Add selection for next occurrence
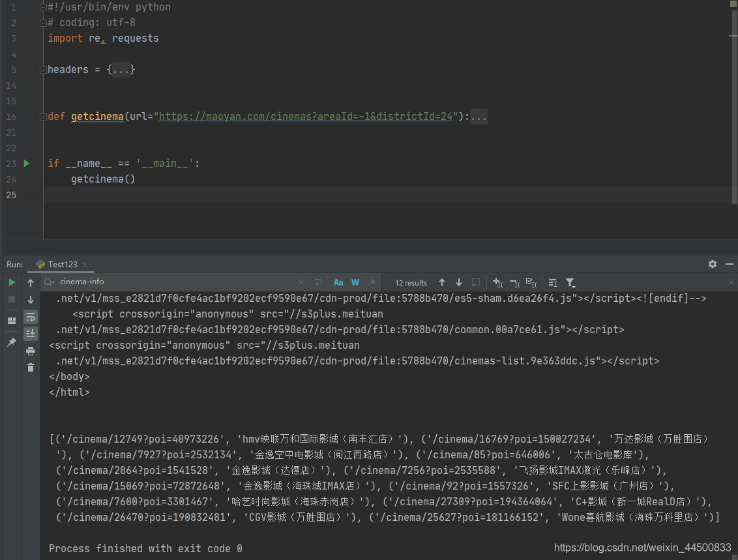The image size is (738, 560). pos(497,282)
